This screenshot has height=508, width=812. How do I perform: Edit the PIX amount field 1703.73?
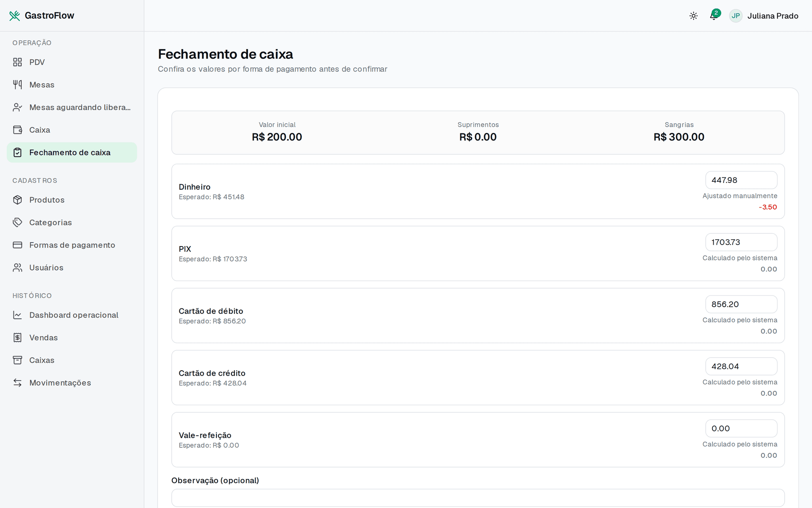tap(741, 242)
